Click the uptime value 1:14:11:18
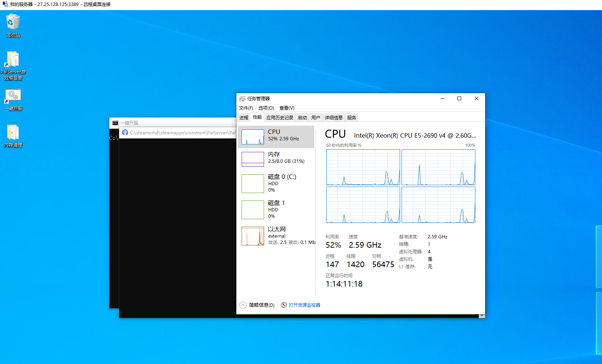The image size is (602, 364). [x=344, y=284]
